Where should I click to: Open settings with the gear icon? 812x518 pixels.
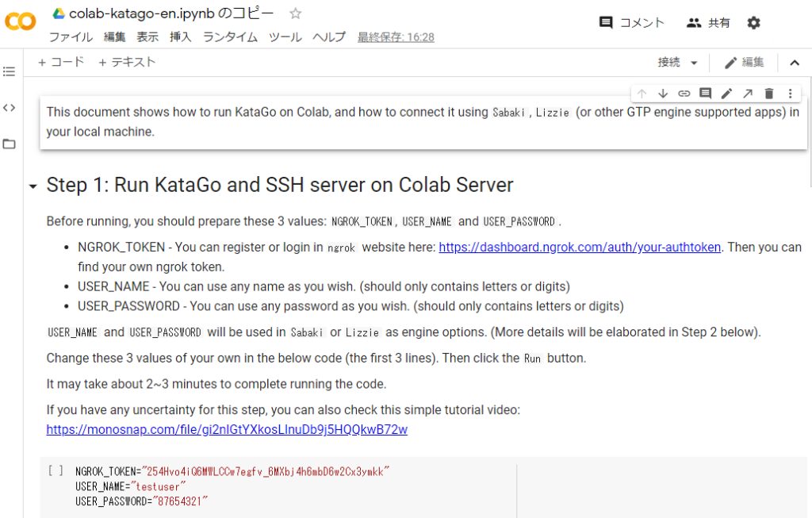point(753,23)
